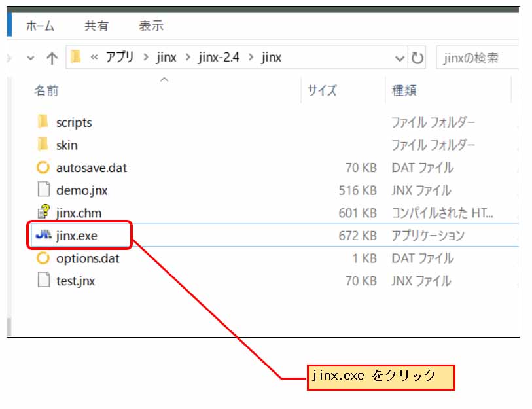Sort files by サイズ column header
The width and height of the screenshot is (532, 409).
322,90
